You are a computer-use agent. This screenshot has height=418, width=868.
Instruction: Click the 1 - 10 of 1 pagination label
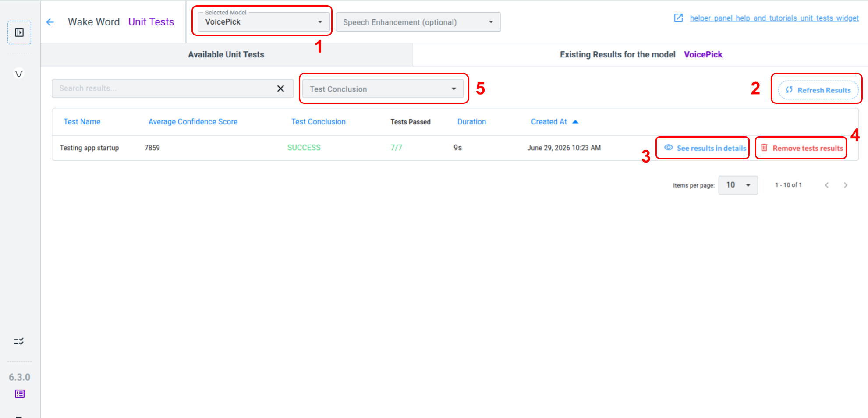click(x=788, y=185)
